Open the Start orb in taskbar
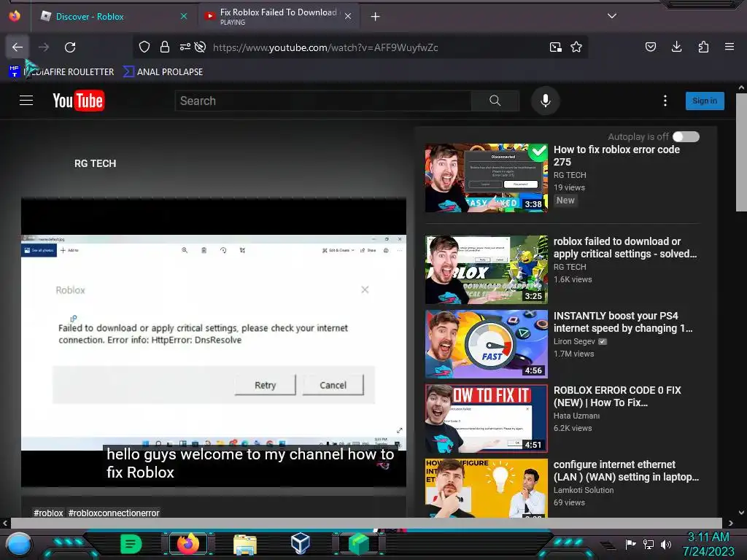Viewport: 747px width, 560px height. 19,545
